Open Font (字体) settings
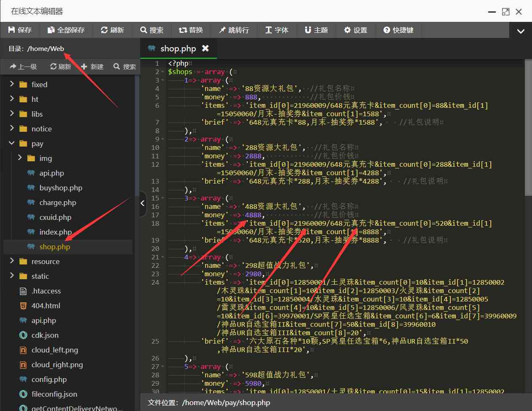Image resolution: width=532 pixels, height=411 pixels. (x=277, y=30)
